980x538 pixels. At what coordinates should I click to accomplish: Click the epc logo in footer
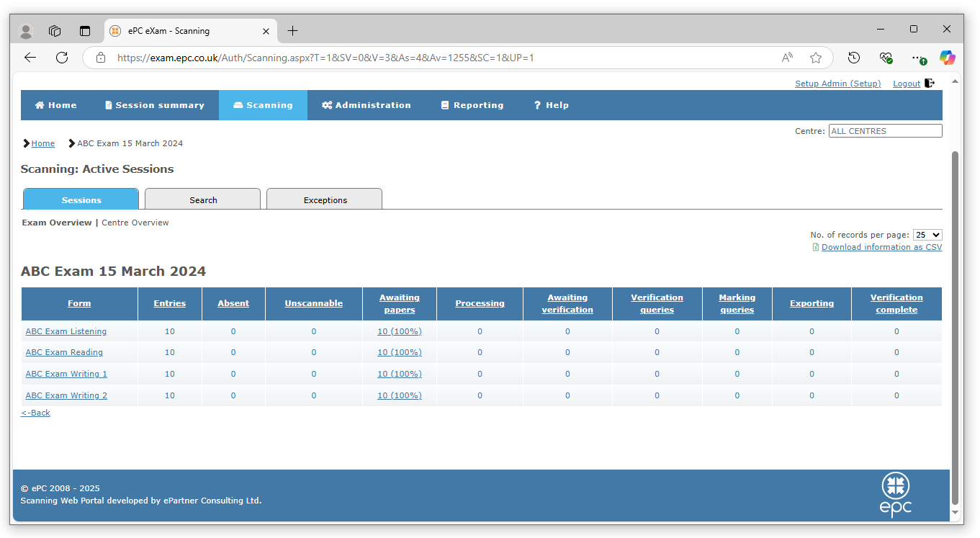896,495
